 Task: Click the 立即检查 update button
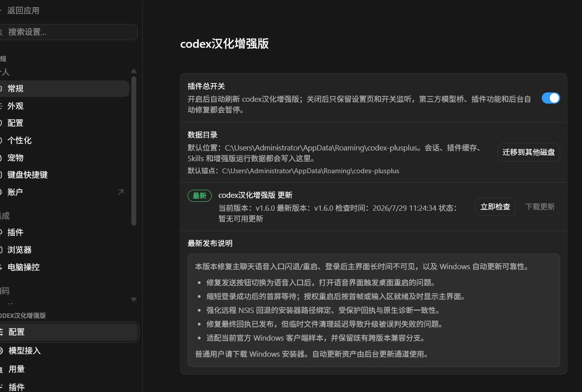tap(495, 207)
